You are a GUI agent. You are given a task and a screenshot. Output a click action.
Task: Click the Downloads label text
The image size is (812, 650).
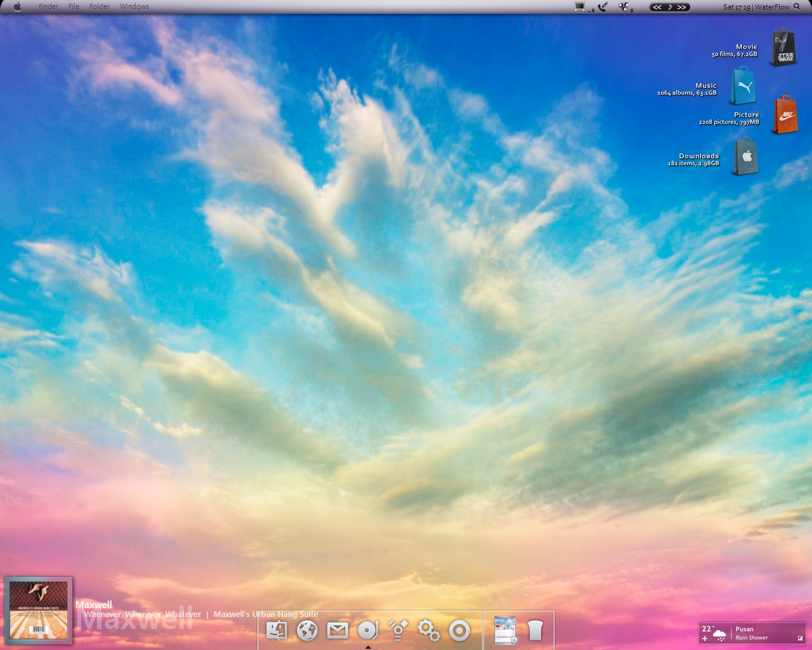(x=699, y=156)
